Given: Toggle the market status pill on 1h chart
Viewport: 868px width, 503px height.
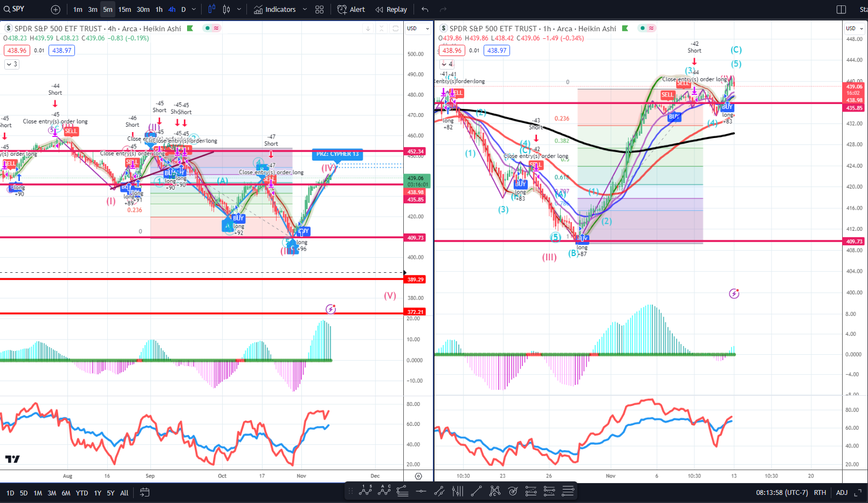Looking at the screenshot, I should 647,28.
